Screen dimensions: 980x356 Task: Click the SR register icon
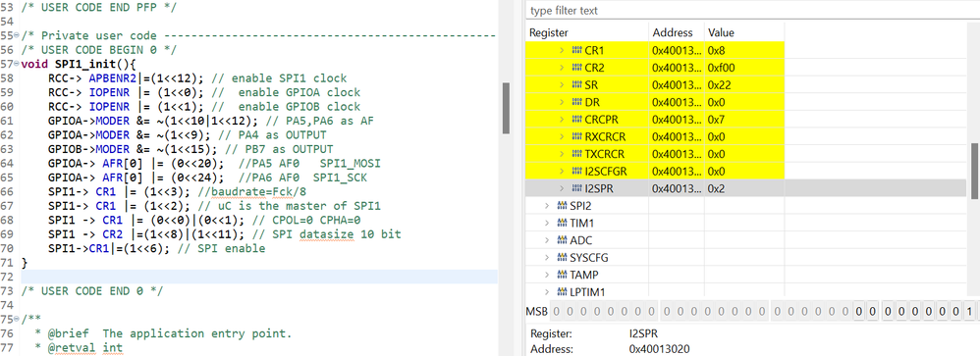point(576,84)
